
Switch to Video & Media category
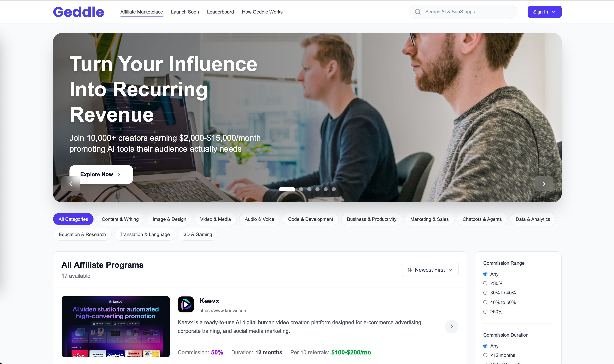click(215, 219)
